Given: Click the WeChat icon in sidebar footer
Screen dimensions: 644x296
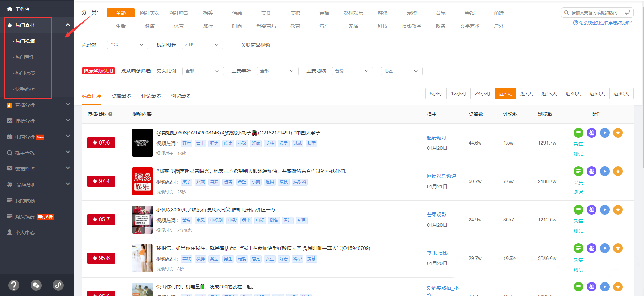Looking at the screenshot, I should [36, 285].
